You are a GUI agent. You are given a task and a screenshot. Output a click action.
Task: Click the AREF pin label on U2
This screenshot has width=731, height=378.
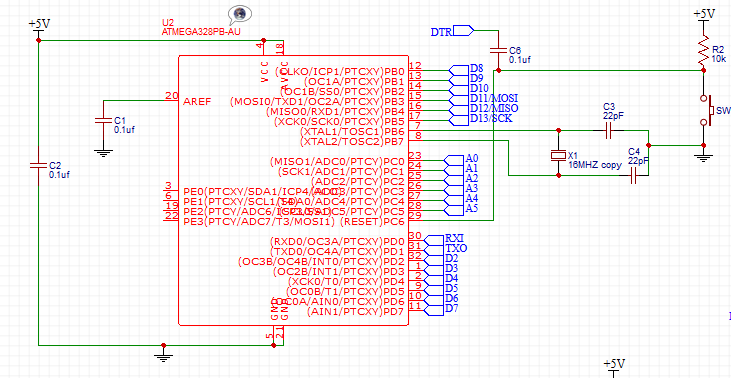point(197,102)
